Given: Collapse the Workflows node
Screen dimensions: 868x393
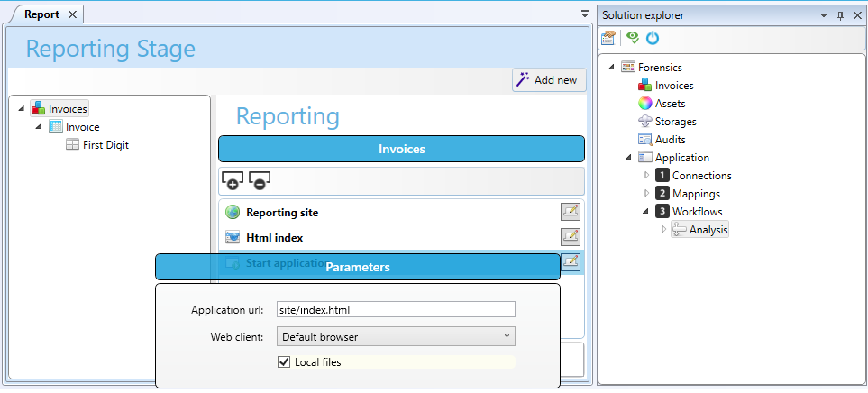Looking at the screenshot, I should pyautogui.click(x=645, y=212).
